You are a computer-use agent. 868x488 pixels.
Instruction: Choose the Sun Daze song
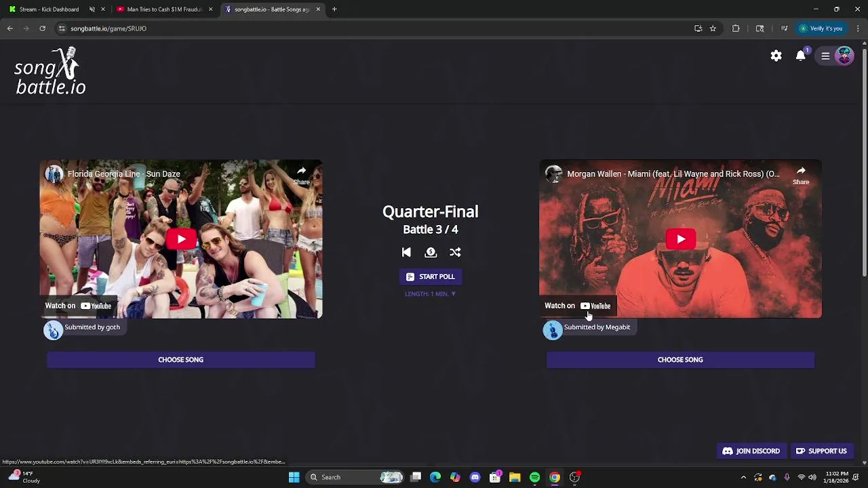(x=181, y=360)
